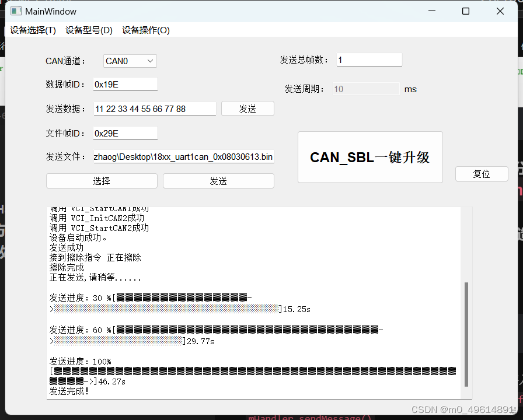Click the 复位 reset button
The height and width of the screenshot is (420, 523).
[482, 173]
